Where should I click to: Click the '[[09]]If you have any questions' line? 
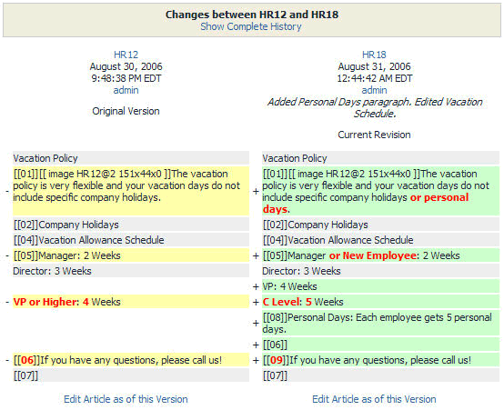pos(380,360)
